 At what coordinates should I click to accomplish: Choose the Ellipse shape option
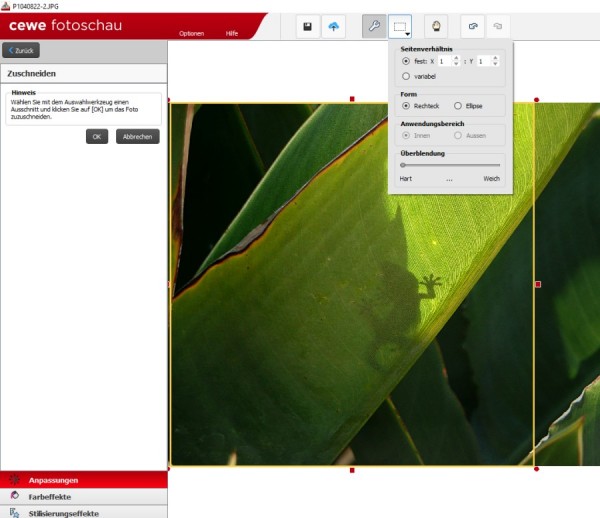point(458,105)
